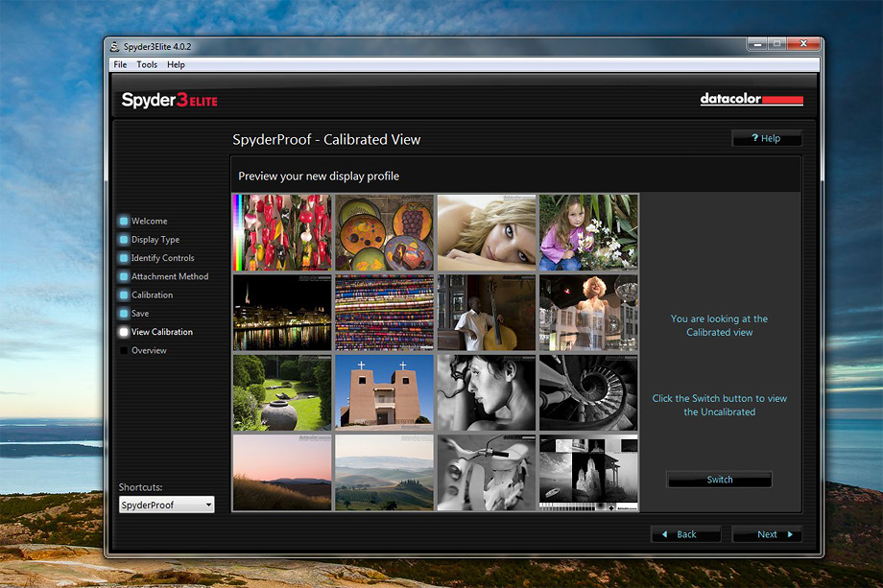Select the Display Type step indicator
Screen dimensions: 883x588
tap(124, 240)
